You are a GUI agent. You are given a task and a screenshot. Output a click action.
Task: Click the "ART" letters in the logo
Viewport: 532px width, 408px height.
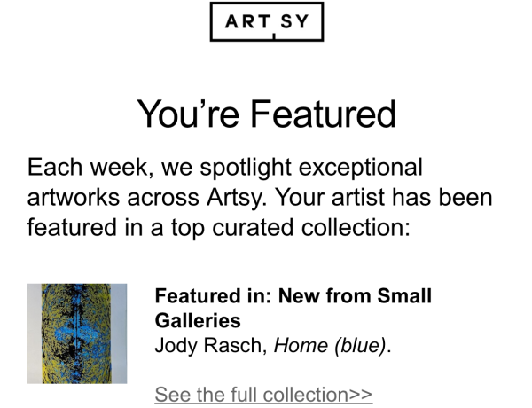click(x=246, y=22)
